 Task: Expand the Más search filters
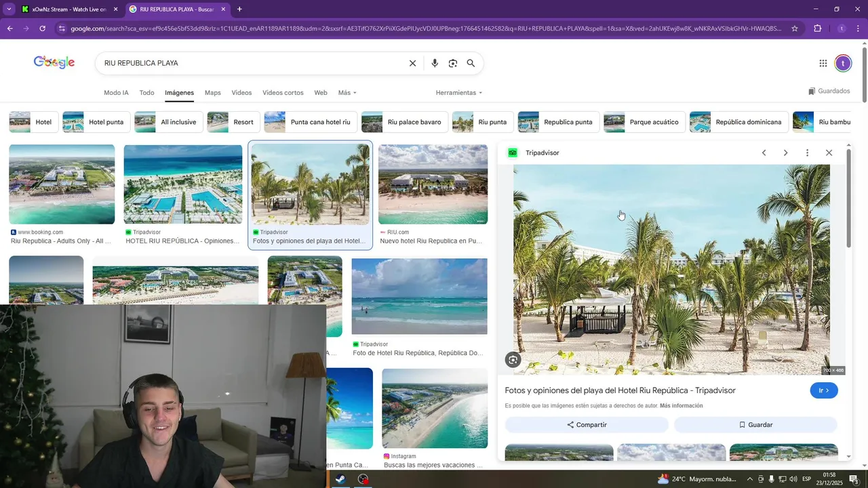[x=347, y=92]
